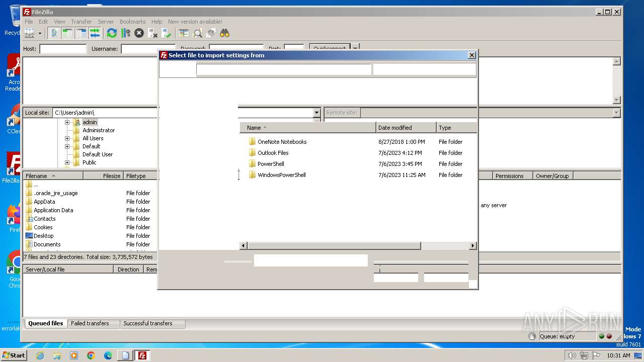644x362 pixels.
Task: Open the Help menu
Action: coord(157,22)
